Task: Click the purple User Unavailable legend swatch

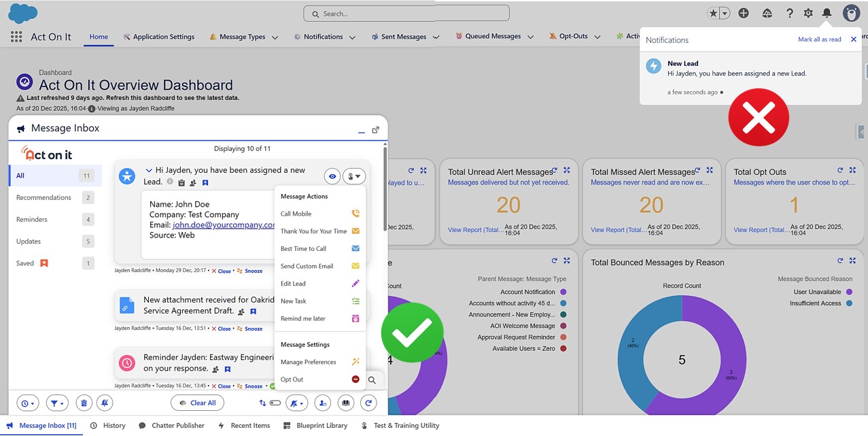Action: point(848,292)
